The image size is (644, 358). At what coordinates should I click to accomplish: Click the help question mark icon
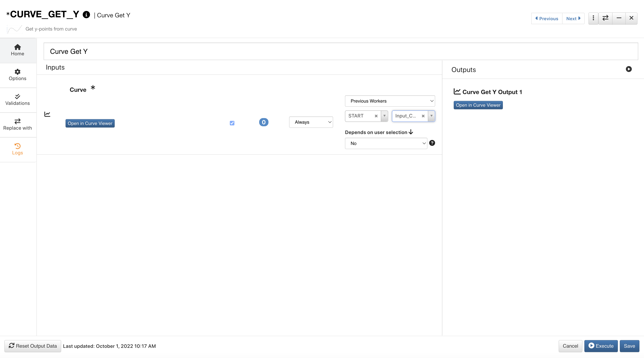432,143
